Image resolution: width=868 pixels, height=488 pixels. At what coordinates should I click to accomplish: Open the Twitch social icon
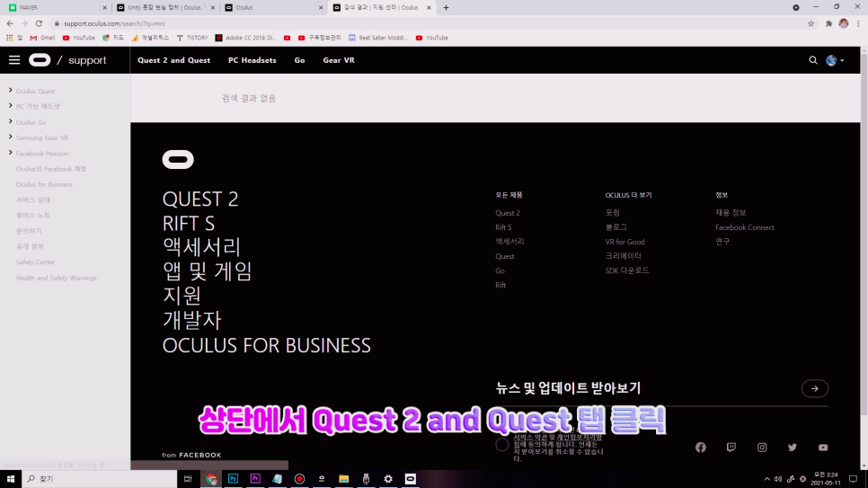tap(731, 447)
